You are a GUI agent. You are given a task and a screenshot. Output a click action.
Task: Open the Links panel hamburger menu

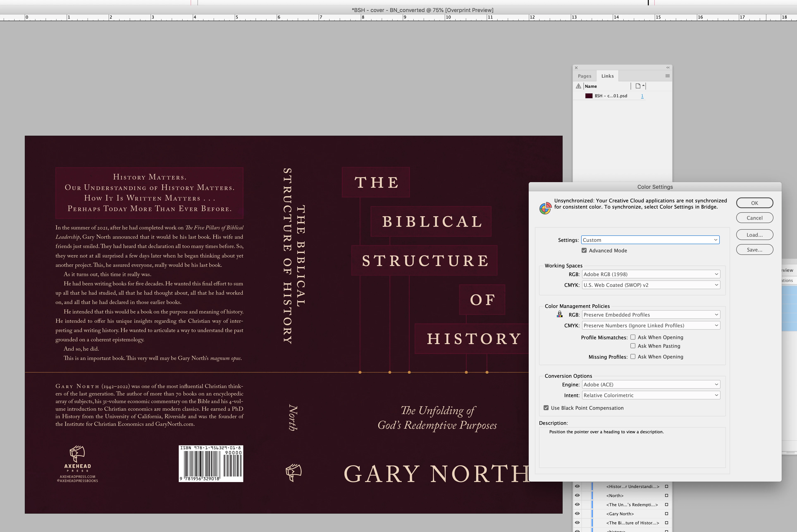pyautogui.click(x=667, y=76)
